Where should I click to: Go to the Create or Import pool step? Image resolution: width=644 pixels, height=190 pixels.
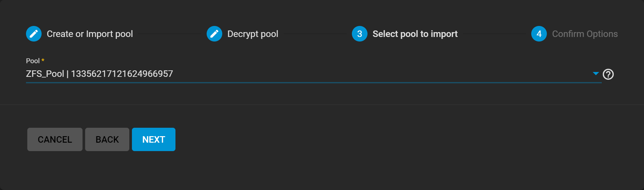point(90,34)
